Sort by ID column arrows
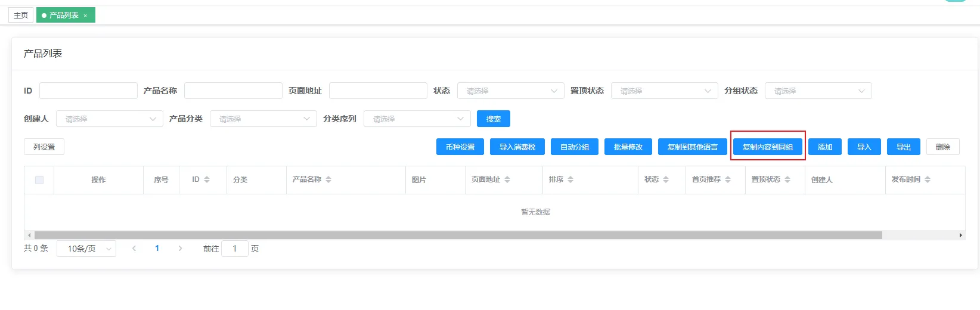980x310 pixels. pos(207,179)
